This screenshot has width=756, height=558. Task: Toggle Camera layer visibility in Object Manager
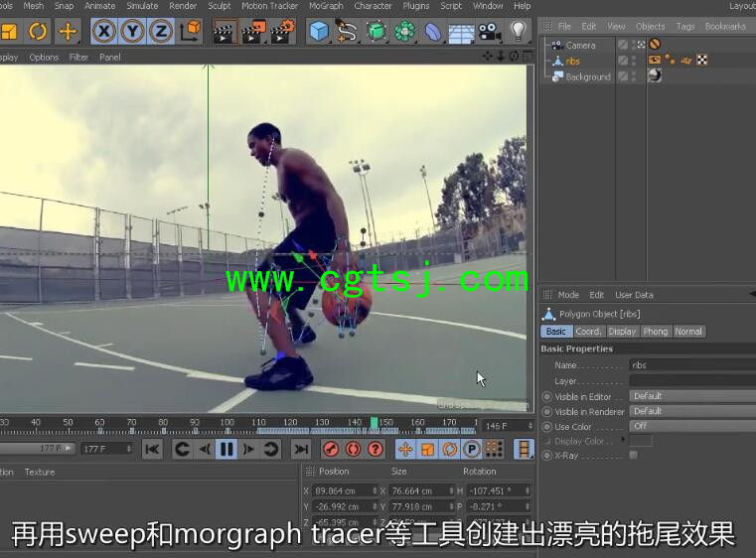click(x=622, y=45)
